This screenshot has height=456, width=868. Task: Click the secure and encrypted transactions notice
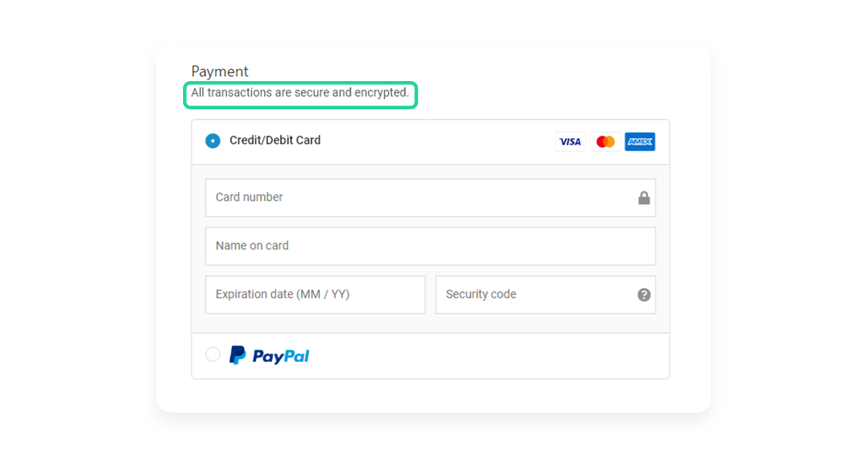click(x=300, y=93)
